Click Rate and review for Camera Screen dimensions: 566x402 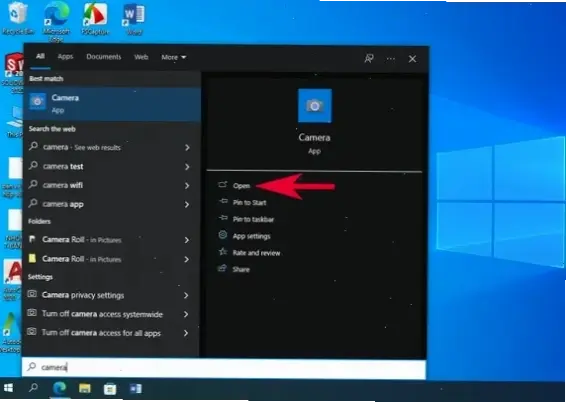coord(256,253)
